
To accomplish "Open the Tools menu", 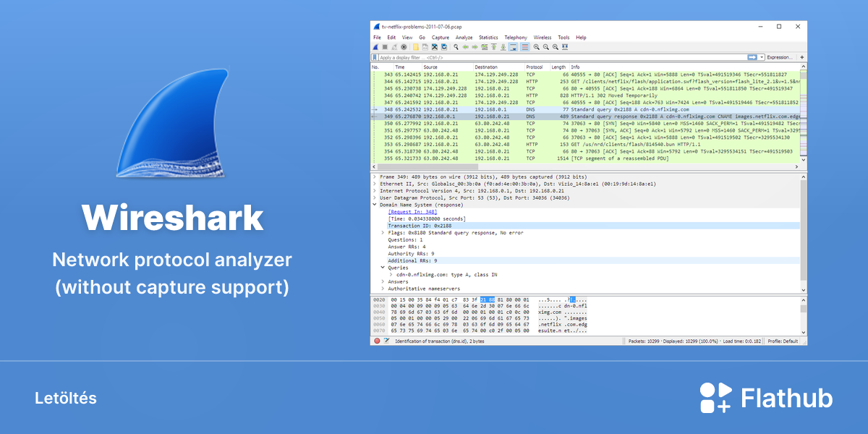I will click(563, 38).
